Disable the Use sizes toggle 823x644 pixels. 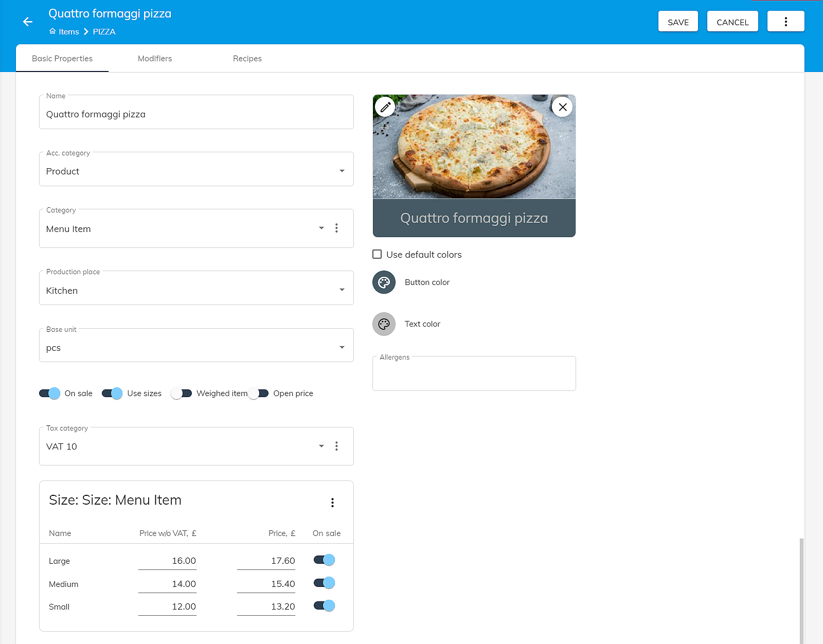point(112,393)
